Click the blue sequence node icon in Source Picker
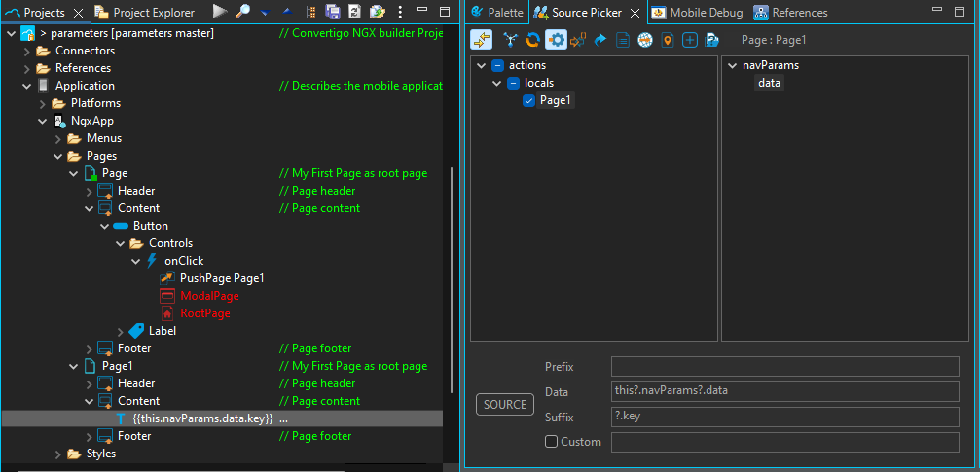Screen dimensions: 980x472 pyautogui.click(x=511, y=40)
